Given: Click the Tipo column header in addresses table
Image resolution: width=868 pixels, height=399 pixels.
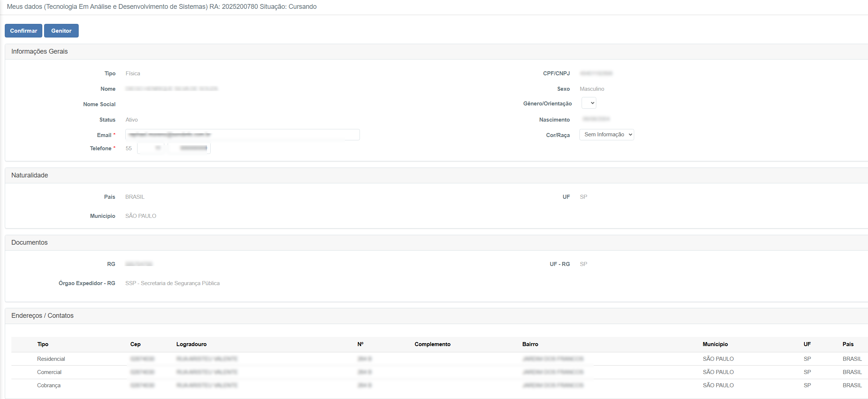Looking at the screenshot, I should 43,344.
